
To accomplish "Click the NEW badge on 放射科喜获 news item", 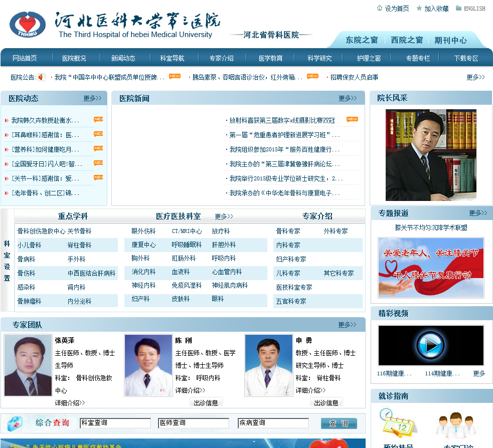I will (x=352, y=119).
